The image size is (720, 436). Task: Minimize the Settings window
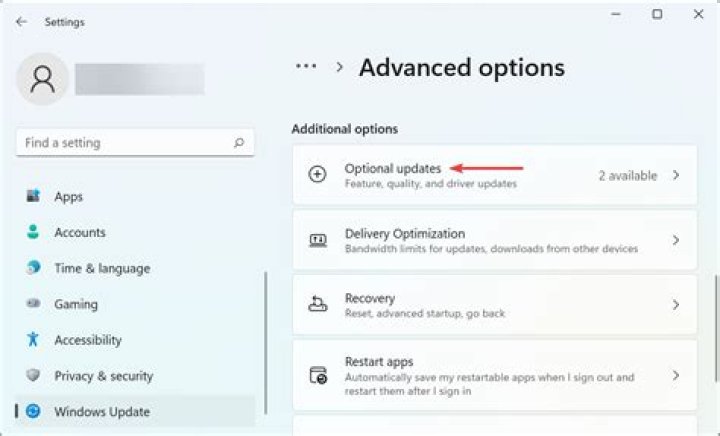[x=616, y=14]
